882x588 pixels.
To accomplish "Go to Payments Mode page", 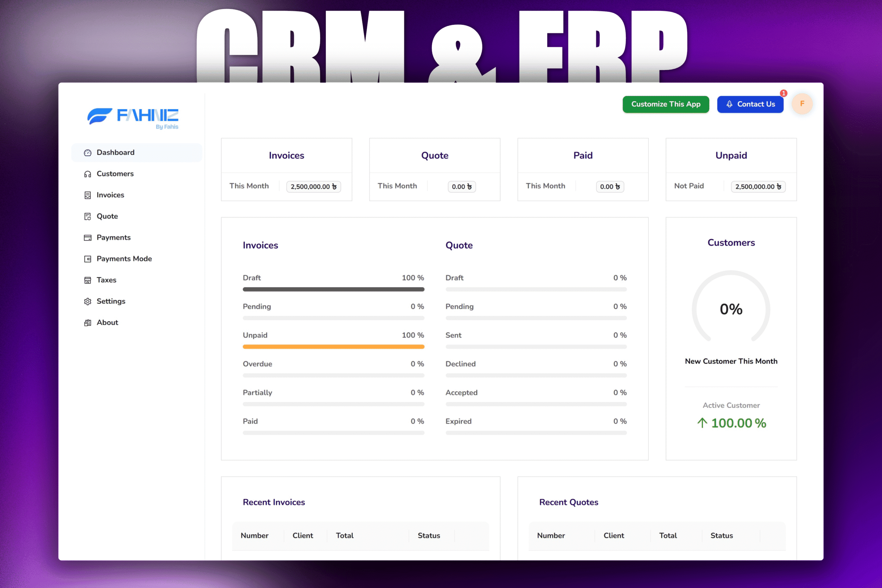I will 124,259.
